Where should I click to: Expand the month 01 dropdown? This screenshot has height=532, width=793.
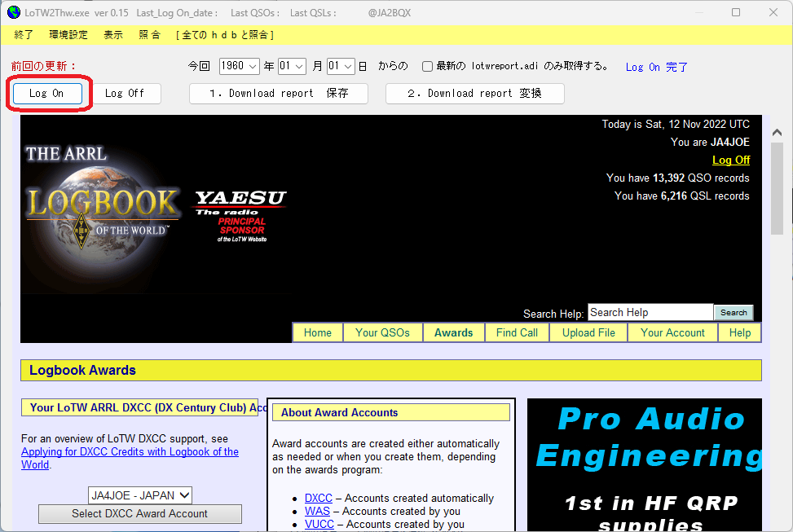pos(292,66)
